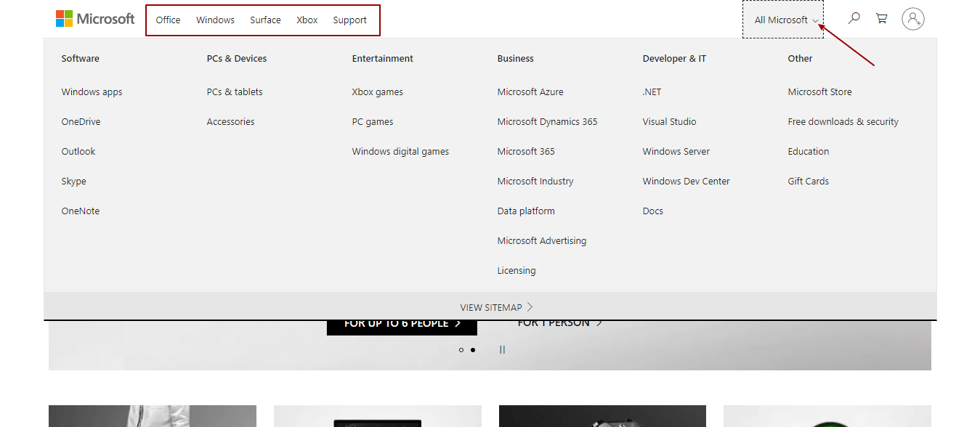
Task: Click the Microsoft logo
Action: click(x=95, y=19)
